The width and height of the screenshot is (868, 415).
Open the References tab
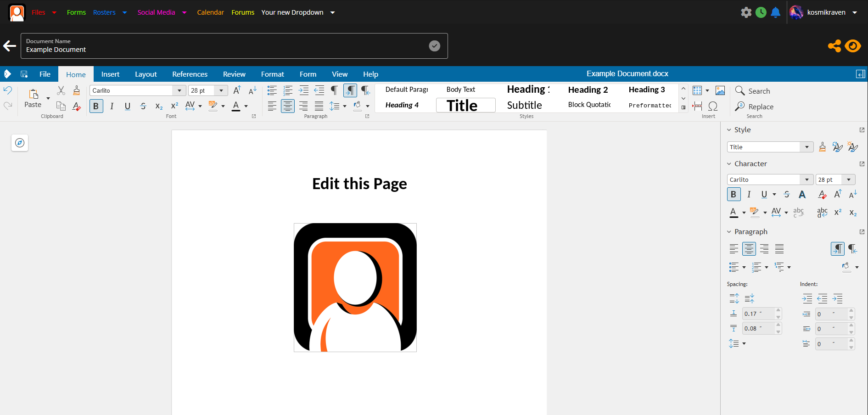pyautogui.click(x=190, y=74)
